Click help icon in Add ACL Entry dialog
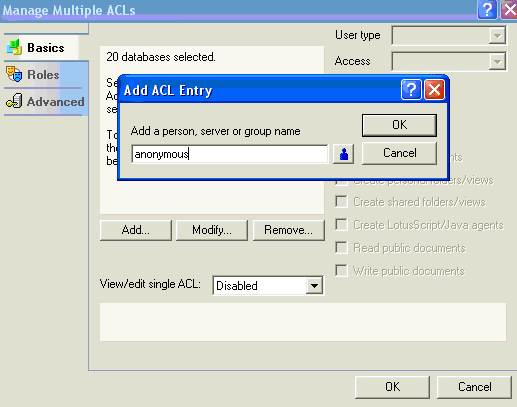 tap(411, 89)
